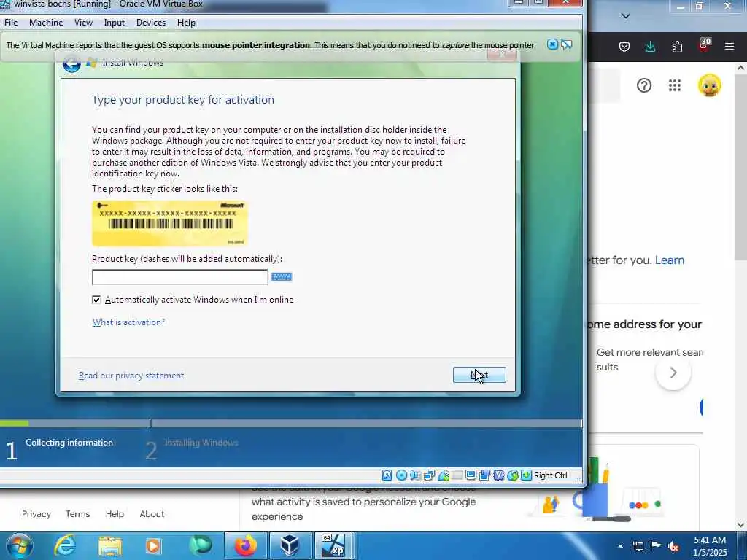Open Firefox downloads arrow icon
Screen dimensions: 747x560
650,47
